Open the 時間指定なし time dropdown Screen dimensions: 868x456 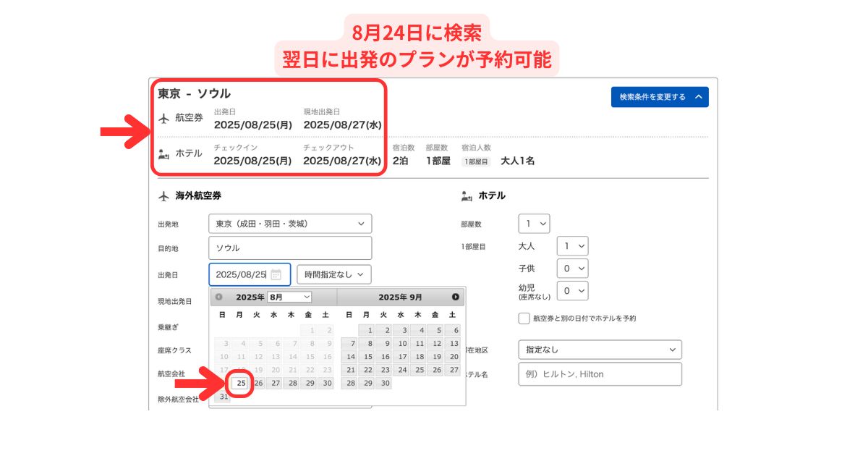coord(334,274)
